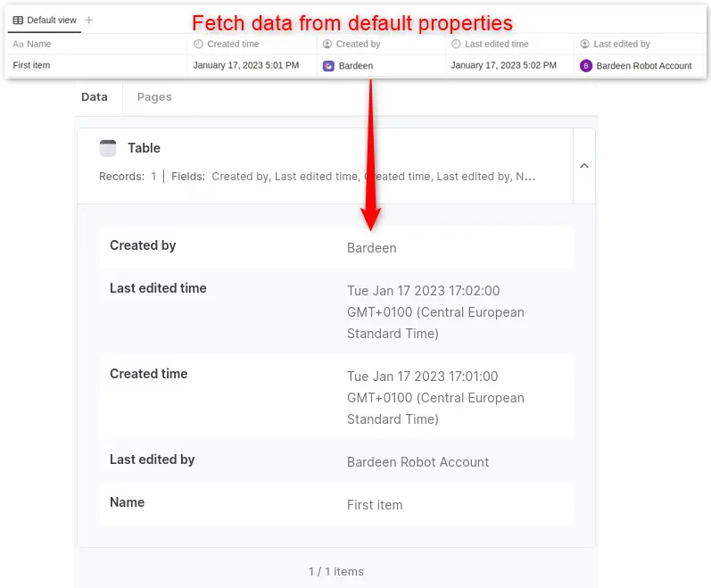Viewport: 711px width, 588px height.
Task: Add a new view with the plus icon
Action: pos(89,20)
